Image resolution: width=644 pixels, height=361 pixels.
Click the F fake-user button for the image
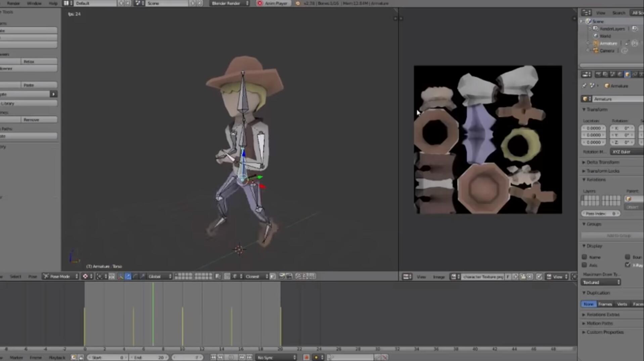(x=508, y=277)
